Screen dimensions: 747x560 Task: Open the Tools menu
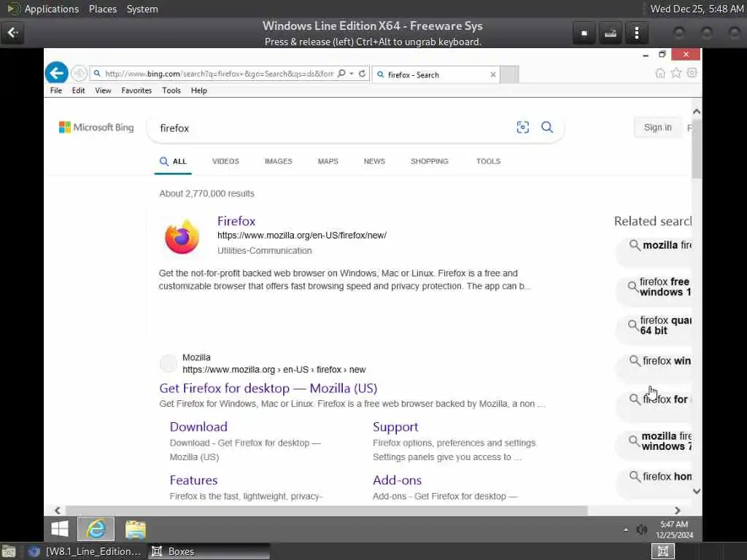(171, 90)
